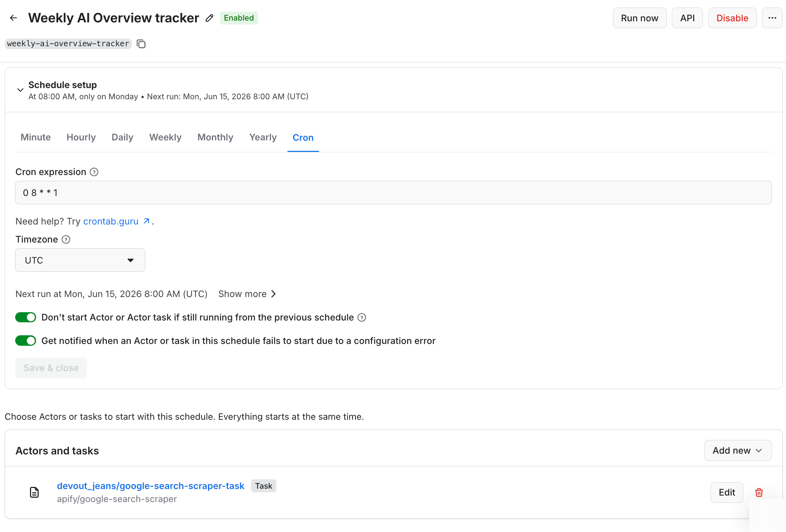Switch to the Monthly tab
The image size is (786, 532).
tap(215, 138)
